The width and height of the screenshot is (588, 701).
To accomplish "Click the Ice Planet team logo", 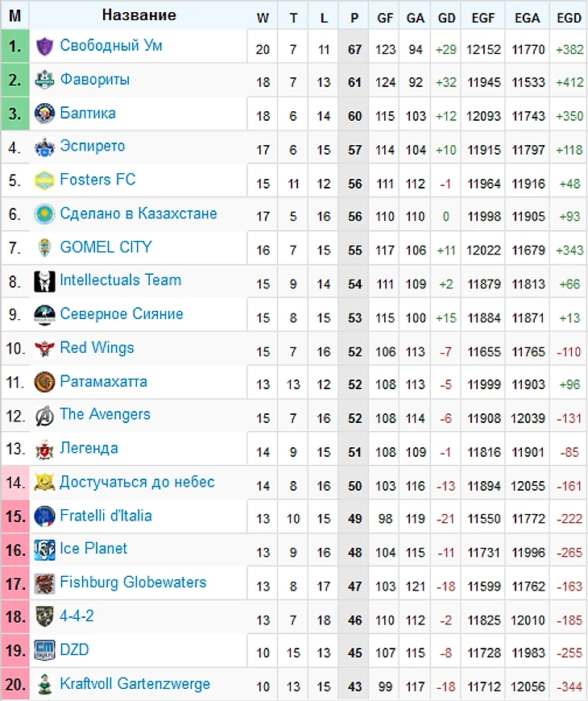I will click(x=44, y=550).
